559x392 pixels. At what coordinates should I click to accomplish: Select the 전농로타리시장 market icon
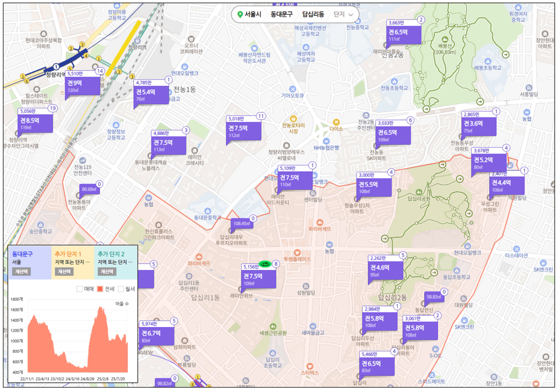(x=293, y=119)
